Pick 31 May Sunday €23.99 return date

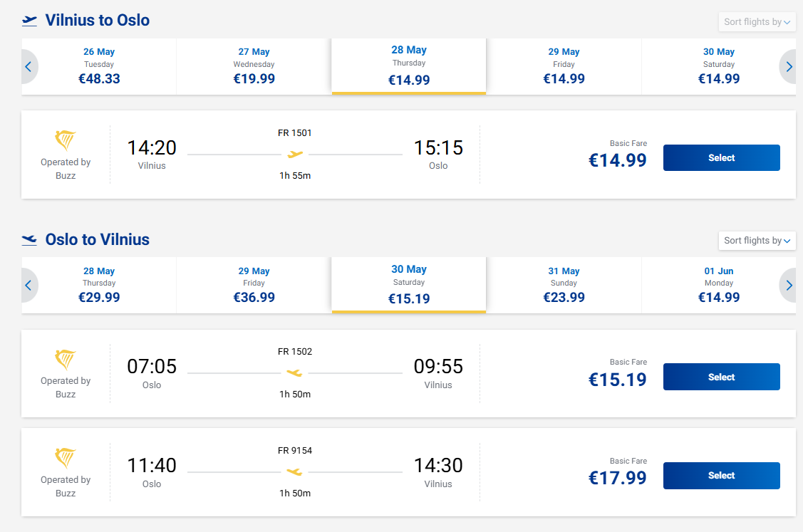tap(564, 285)
